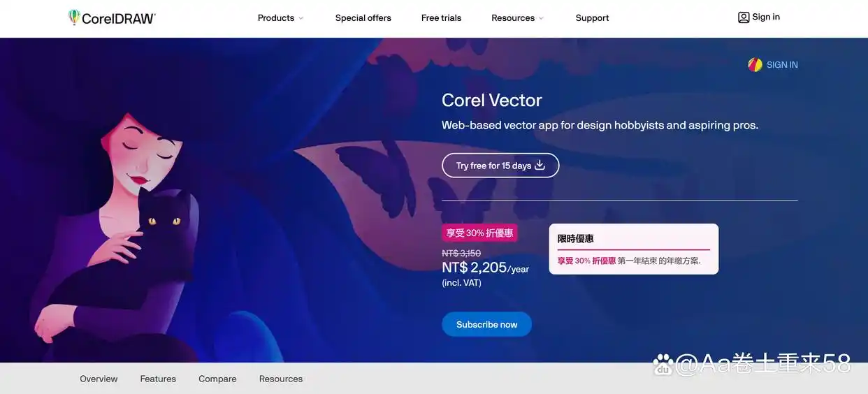This screenshot has width=868, height=394.
Task: Click the colorful round icon beside SIGN IN
Action: click(x=755, y=65)
